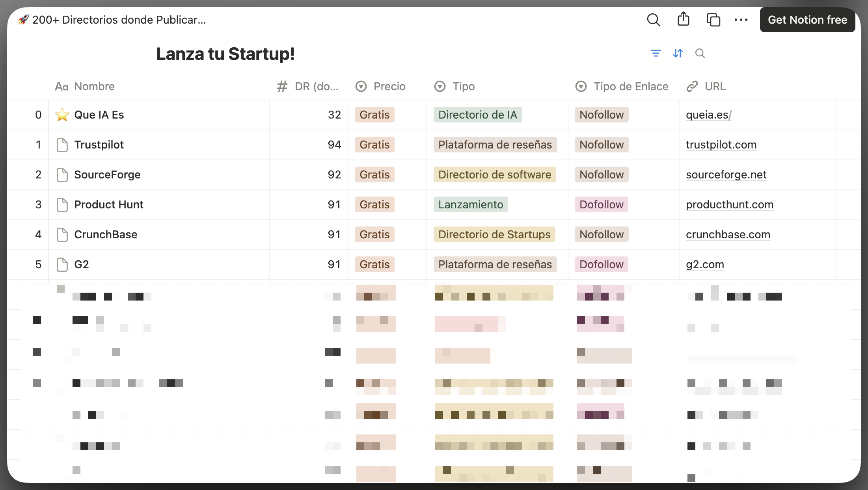Click the star icon beside Que IA Es
Image resolution: width=868 pixels, height=490 pixels.
click(x=62, y=115)
